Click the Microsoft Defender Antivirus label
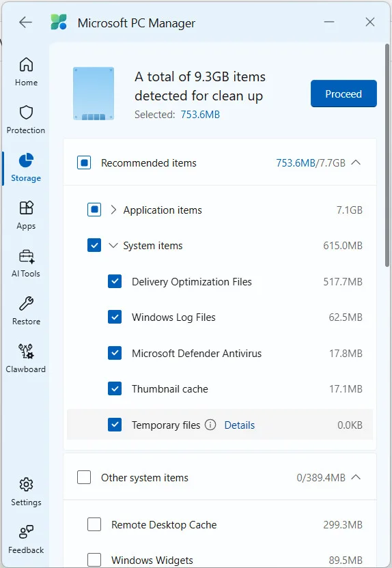 [x=197, y=353]
